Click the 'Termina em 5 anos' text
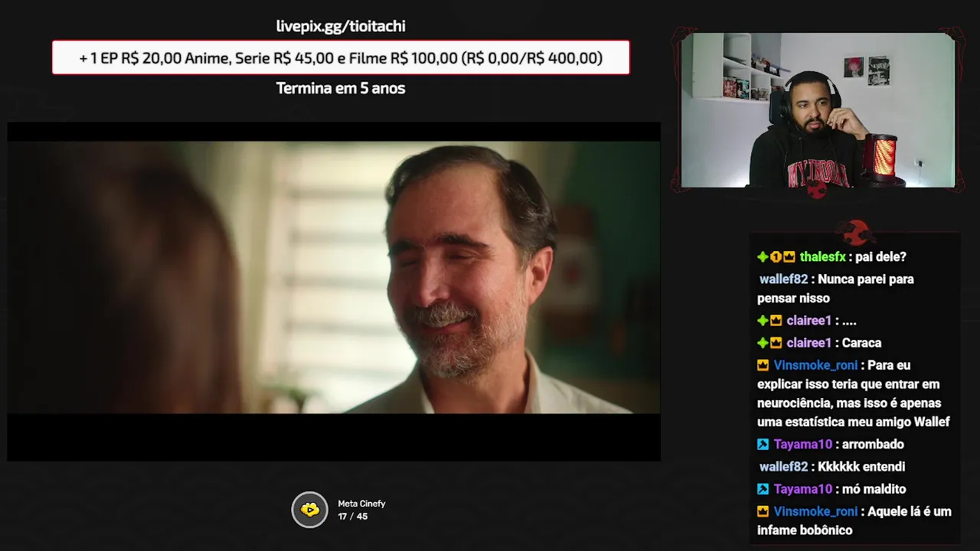This screenshot has width=980, height=551. coord(341,88)
